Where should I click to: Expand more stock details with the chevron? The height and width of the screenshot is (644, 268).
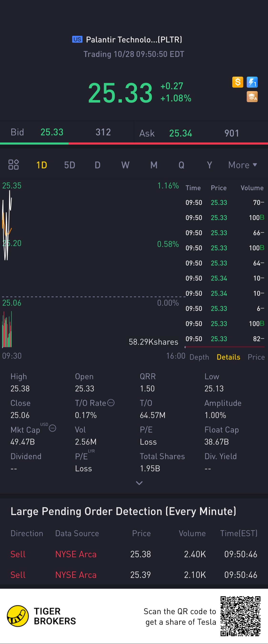(x=139, y=483)
